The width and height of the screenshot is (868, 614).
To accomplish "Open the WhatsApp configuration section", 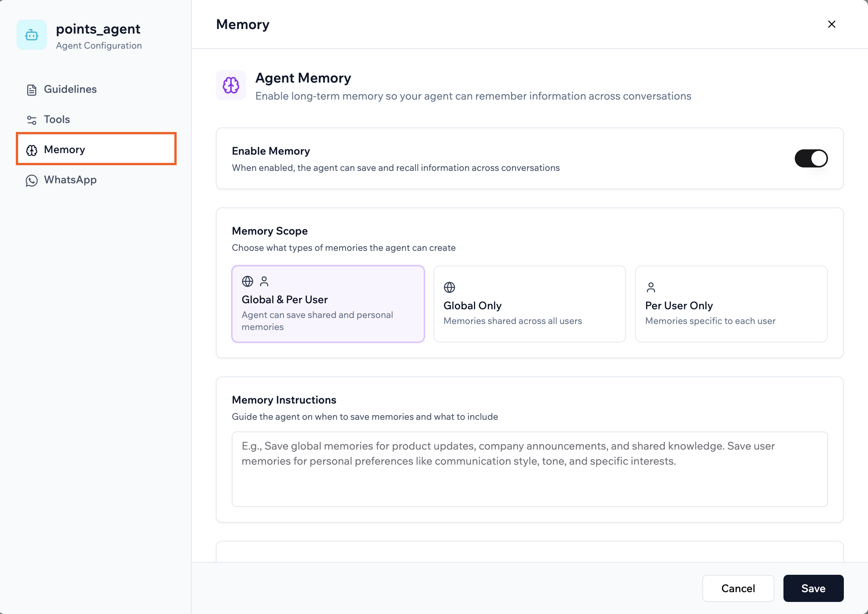I will (x=70, y=180).
